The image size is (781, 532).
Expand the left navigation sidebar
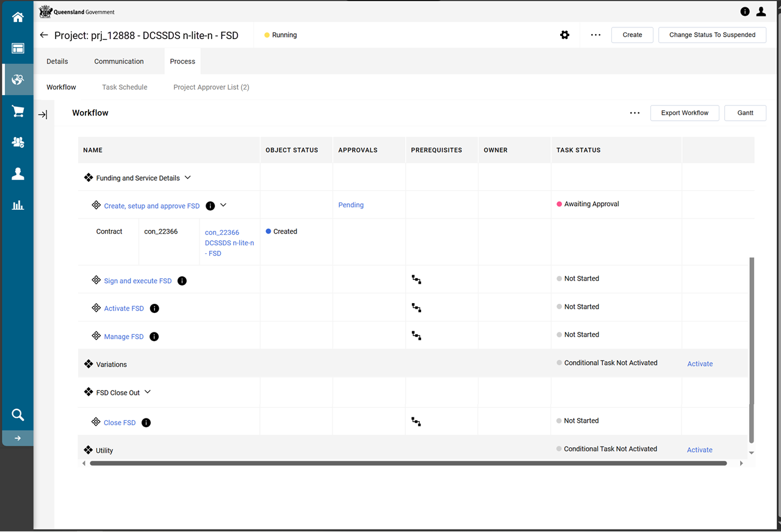(18, 438)
